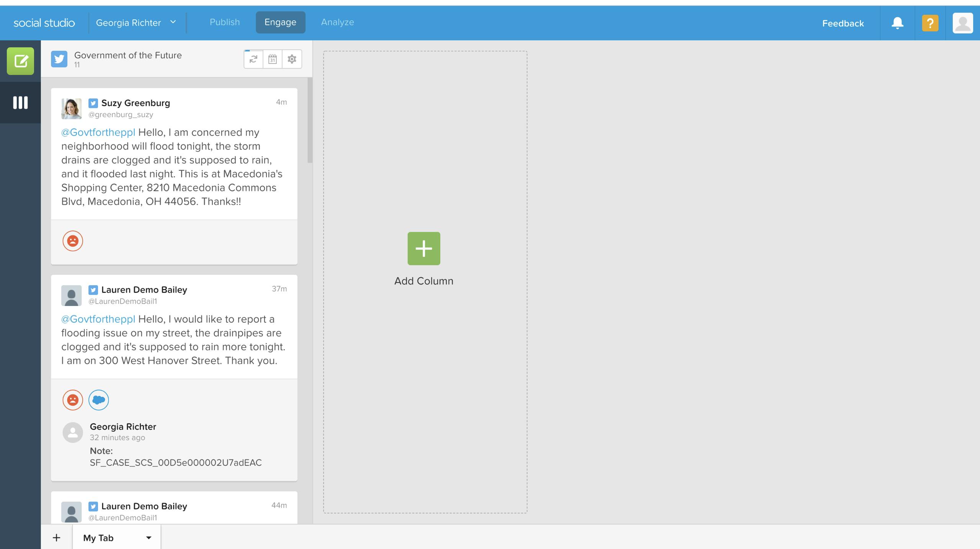980x549 pixels.
Task: Open column settings gear icon
Action: [292, 59]
